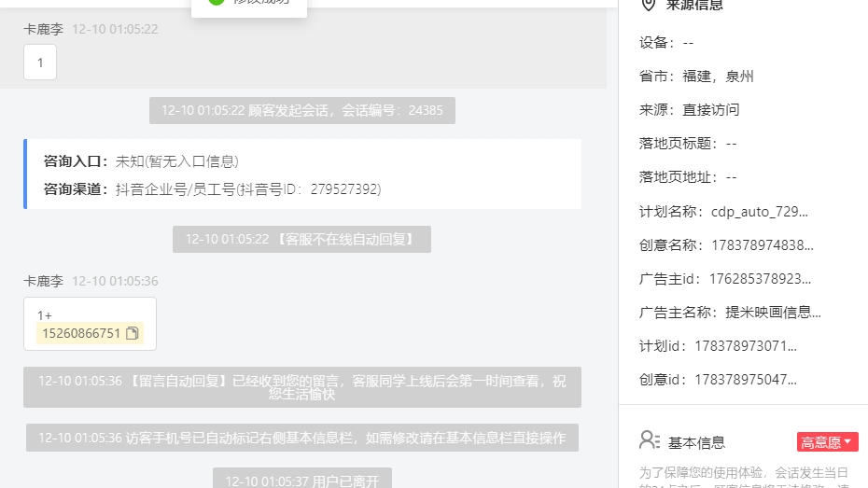
Task: Open the 高意愿 intent level dropdown
Action: (x=828, y=442)
